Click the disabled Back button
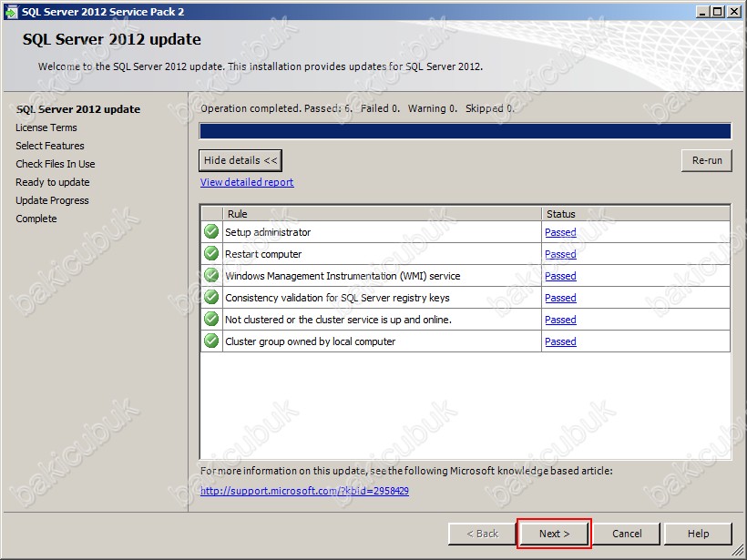 pyautogui.click(x=482, y=534)
